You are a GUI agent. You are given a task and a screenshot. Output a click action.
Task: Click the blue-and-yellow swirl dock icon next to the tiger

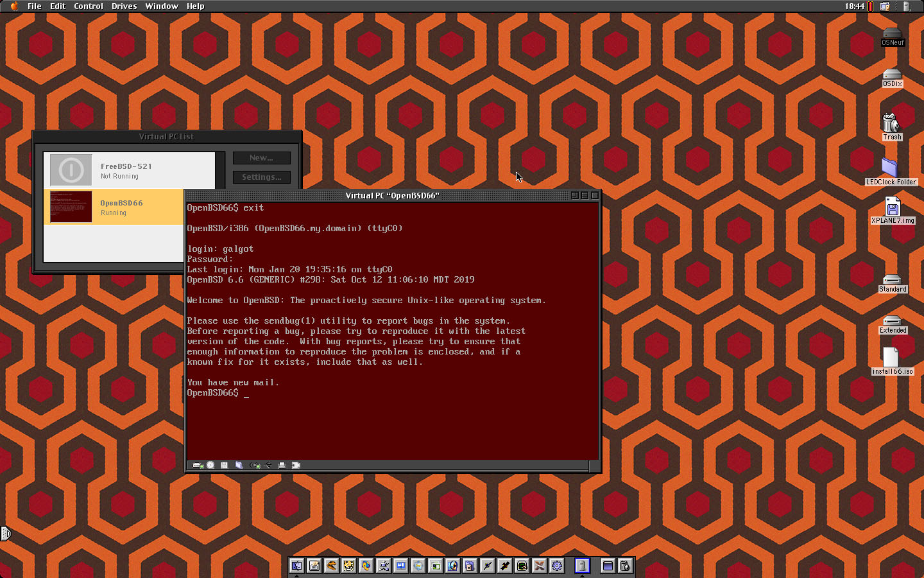366,566
